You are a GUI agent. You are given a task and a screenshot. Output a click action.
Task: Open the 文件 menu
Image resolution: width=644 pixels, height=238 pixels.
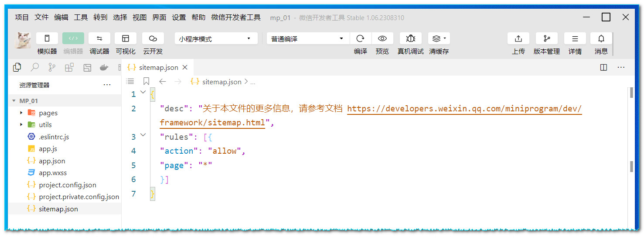click(x=41, y=17)
